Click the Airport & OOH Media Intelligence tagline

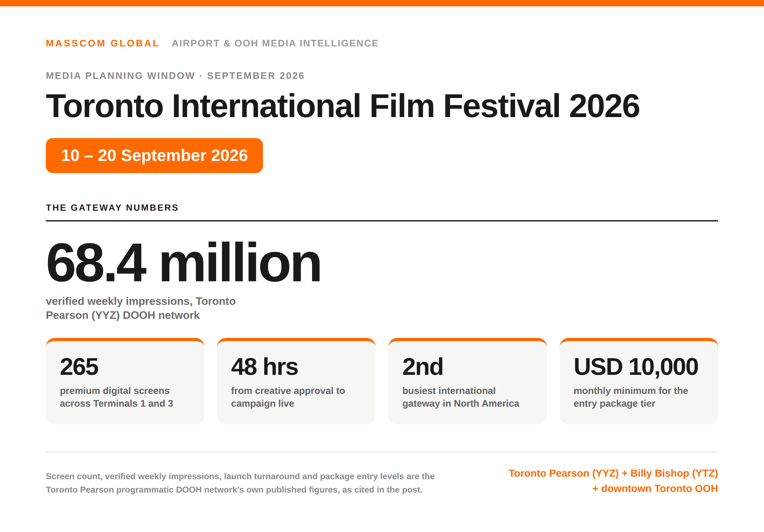275,43
